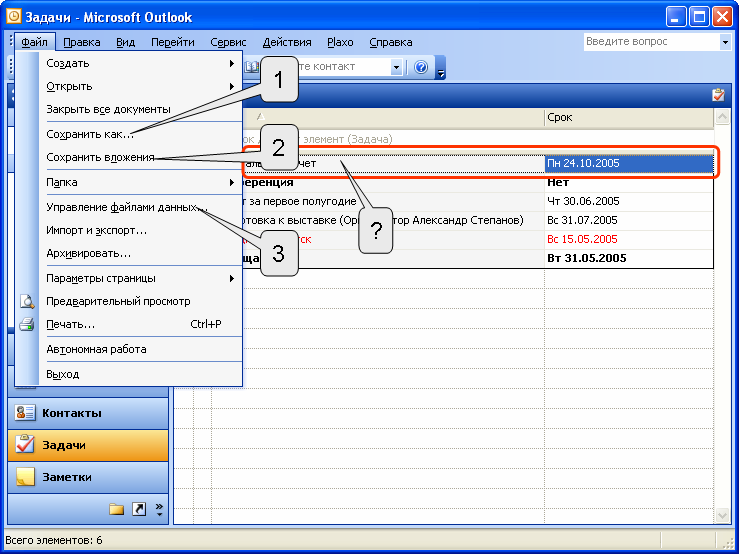Maximize the Outlook window
This screenshot has height=554, width=739.
point(699,17)
